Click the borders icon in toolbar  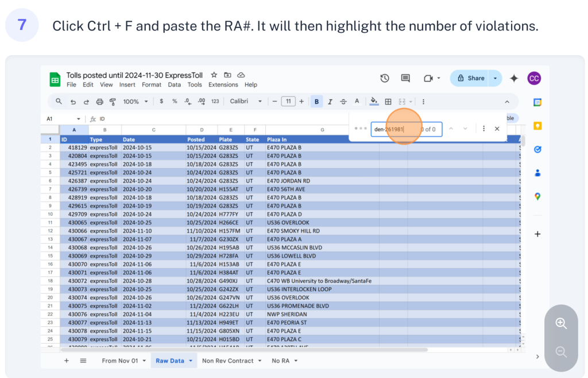pos(388,102)
